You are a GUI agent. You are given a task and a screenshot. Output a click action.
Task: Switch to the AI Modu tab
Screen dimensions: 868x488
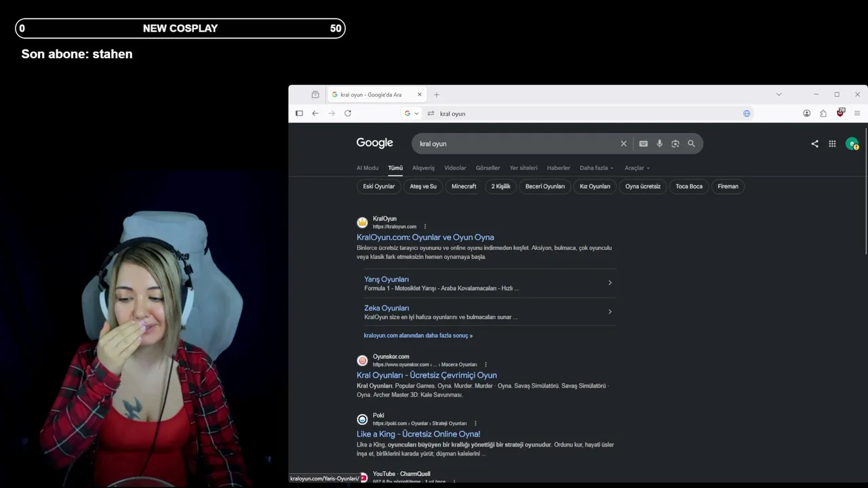(x=368, y=168)
